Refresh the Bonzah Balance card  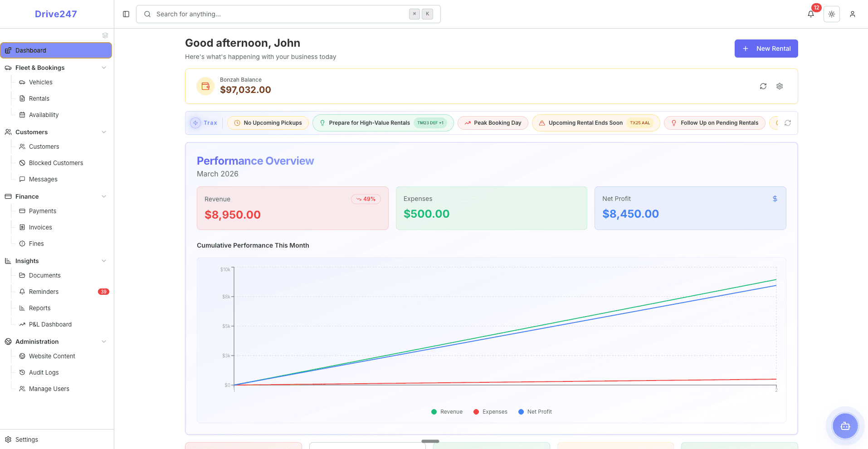tap(763, 86)
